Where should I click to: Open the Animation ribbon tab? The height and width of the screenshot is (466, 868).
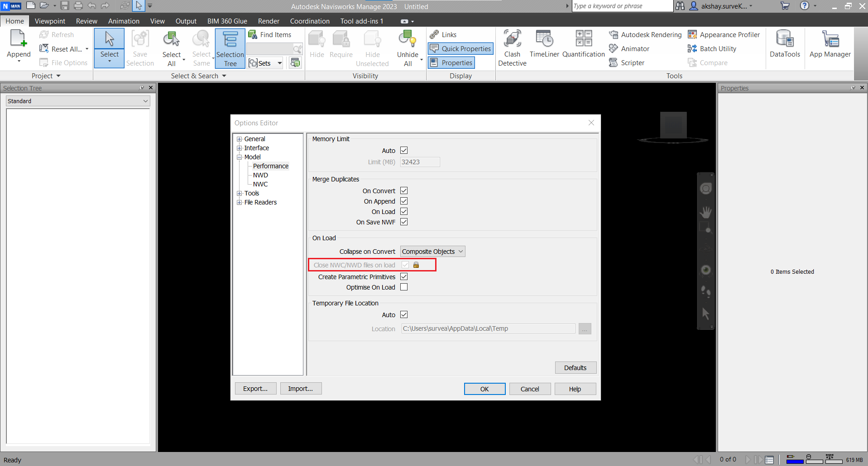point(124,21)
